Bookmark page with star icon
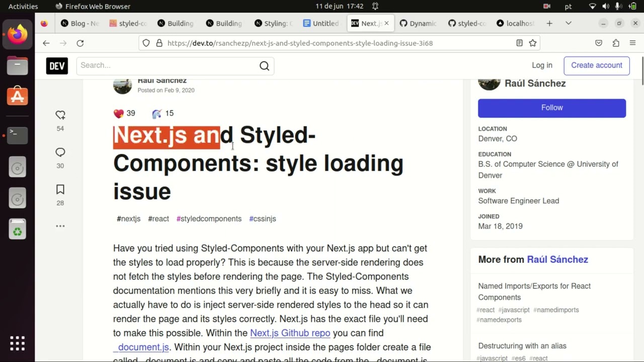Image resolution: width=644 pixels, height=362 pixels. pyautogui.click(x=533, y=43)
